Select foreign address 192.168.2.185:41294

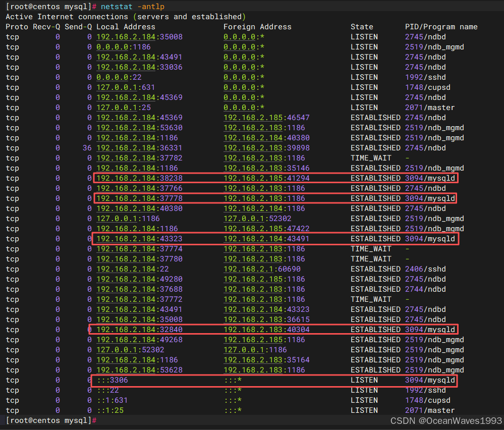coord(266,178)
